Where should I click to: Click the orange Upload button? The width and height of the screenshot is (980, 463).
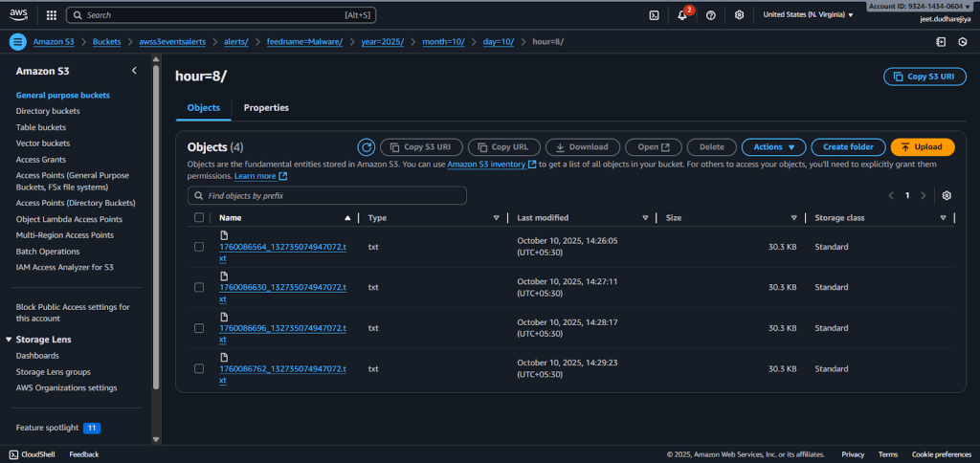click(923, 146)
